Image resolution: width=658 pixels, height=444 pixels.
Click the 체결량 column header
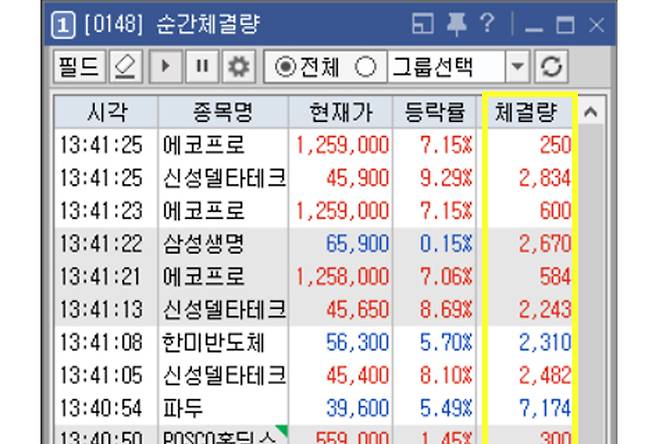[527, 111]
